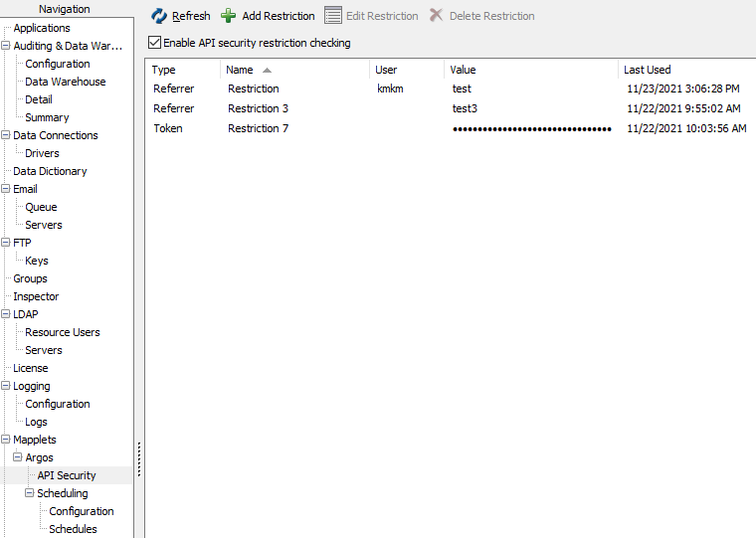Uncheck Enable API security restriction checking

click(154, 43)
